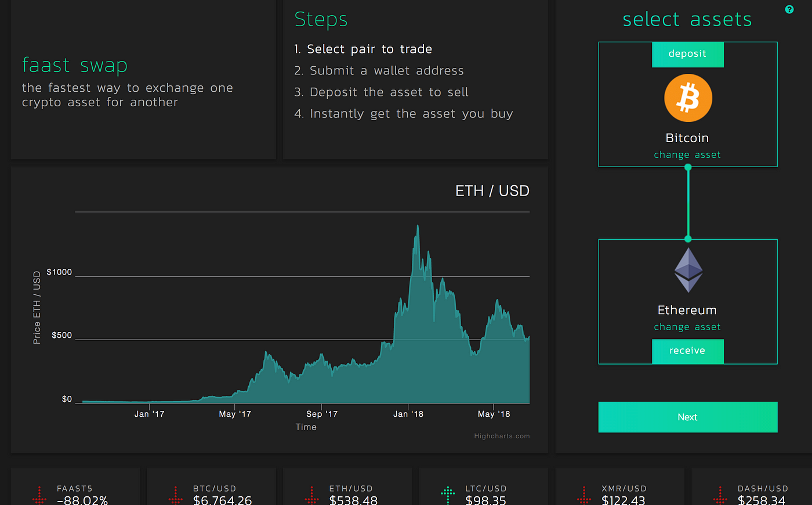Screen dimensions: 812x505
Task: Click the $500 y-axis label
Action: tap(61, 336)
